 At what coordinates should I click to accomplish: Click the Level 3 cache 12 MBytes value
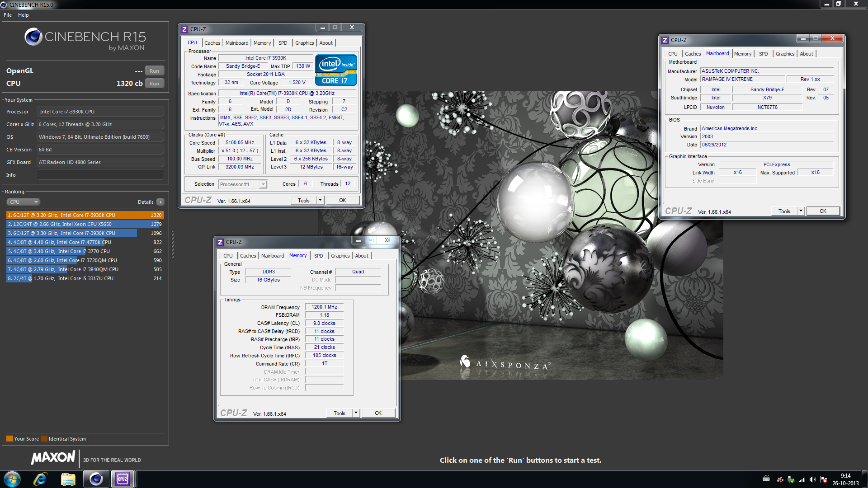311,167
